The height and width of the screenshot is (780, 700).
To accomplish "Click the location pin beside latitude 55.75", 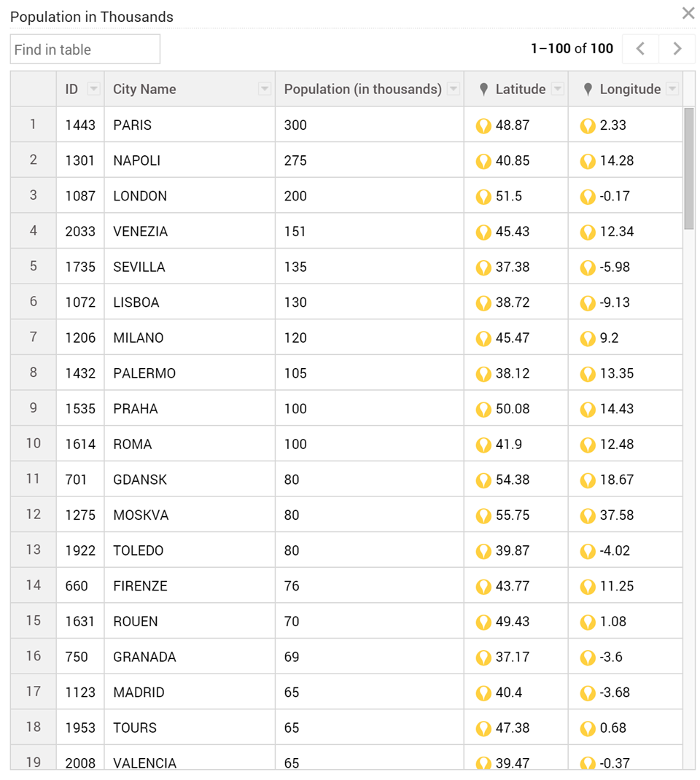I will click(483, 516).
